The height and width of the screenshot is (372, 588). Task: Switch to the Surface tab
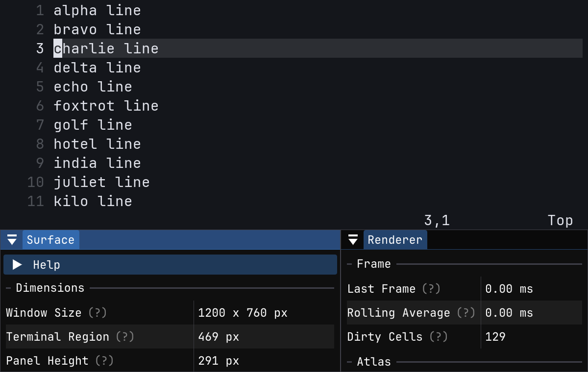50,239
